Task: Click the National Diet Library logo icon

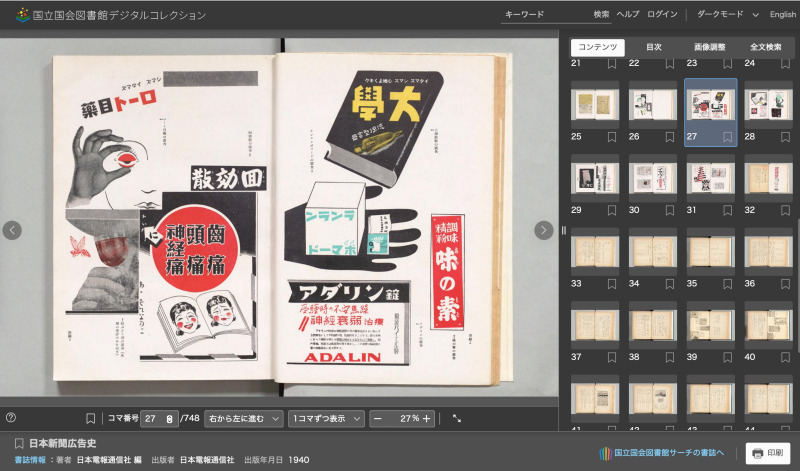Action: click(x=22, y=15)
